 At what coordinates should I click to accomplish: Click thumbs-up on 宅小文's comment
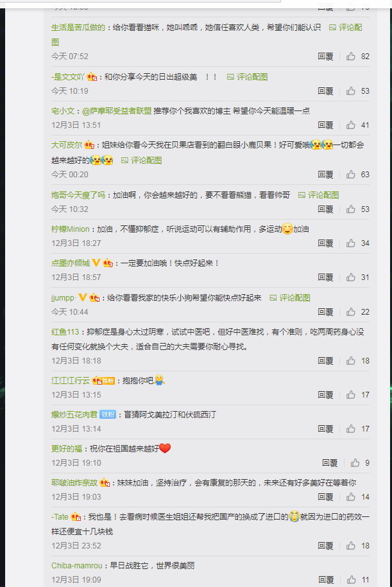(x=350, y=125)
